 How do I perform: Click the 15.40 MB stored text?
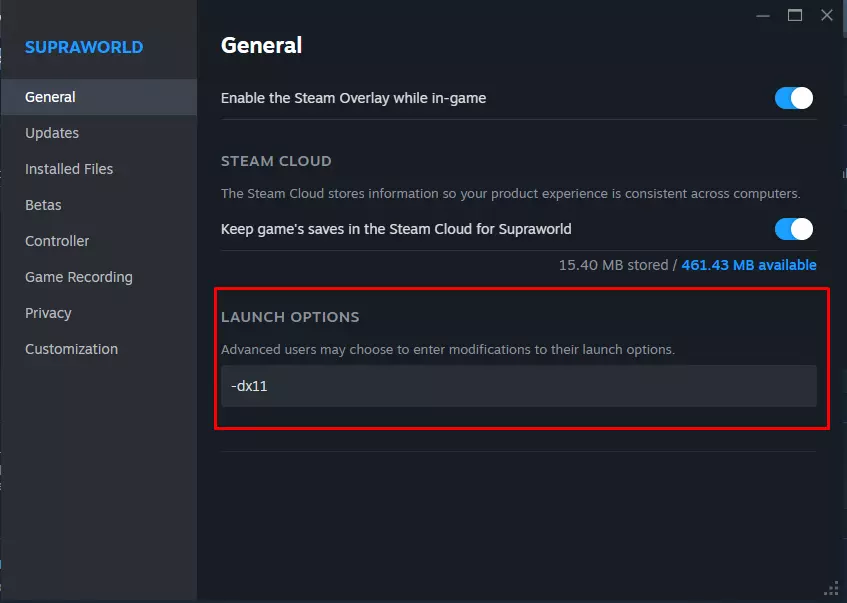pyautogui.click(x=614, y=265)
